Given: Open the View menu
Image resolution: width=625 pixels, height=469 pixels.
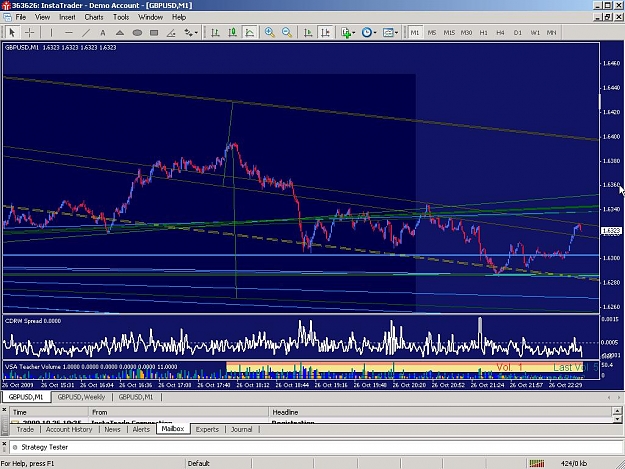Looking at the screenshot, I should [x=42, y=17].
